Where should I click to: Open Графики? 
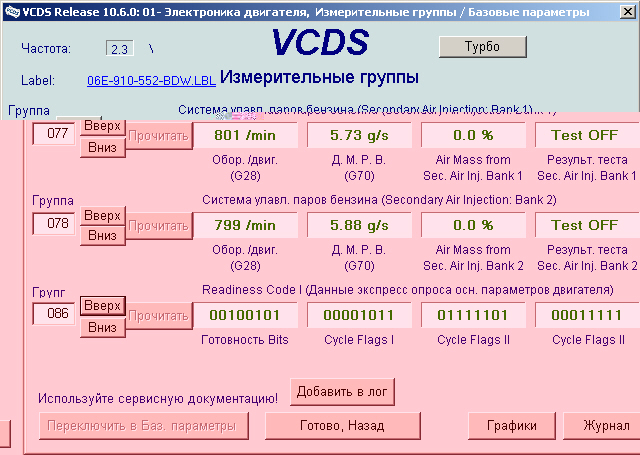point(512,426)
